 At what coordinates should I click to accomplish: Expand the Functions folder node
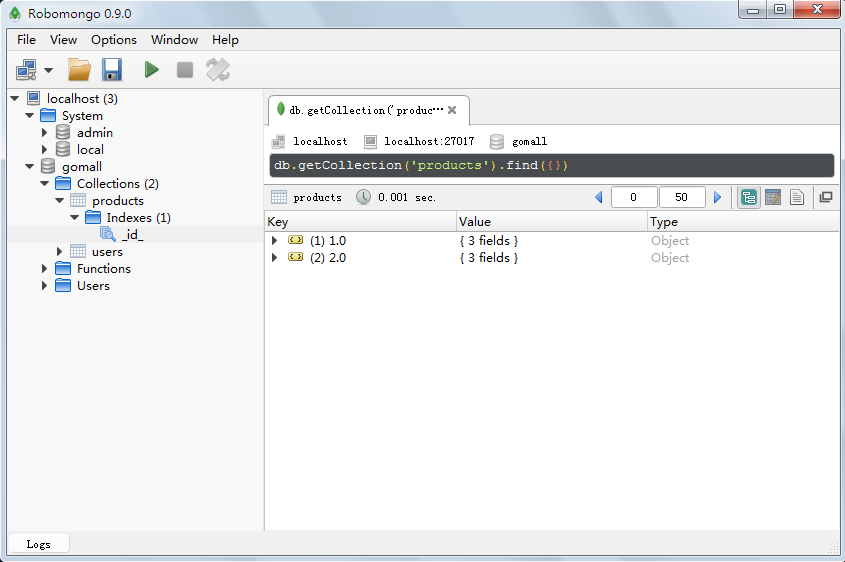[x=45, y=269]
